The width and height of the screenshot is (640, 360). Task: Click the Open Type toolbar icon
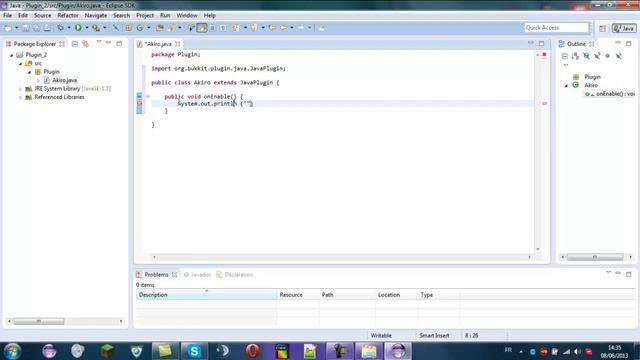(160, 28)
